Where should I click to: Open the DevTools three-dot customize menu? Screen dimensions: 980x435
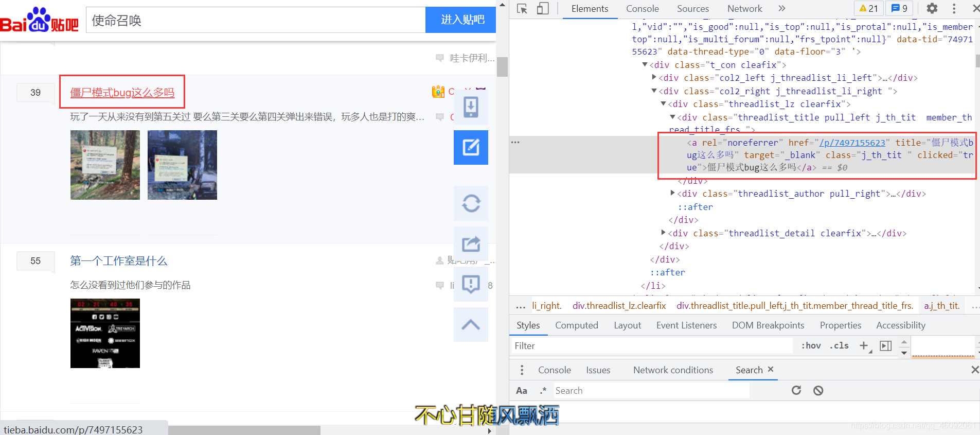[954, 8]
